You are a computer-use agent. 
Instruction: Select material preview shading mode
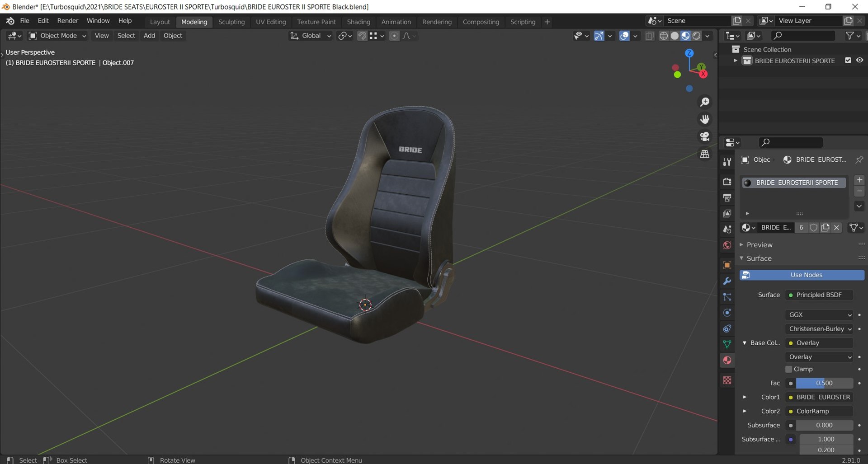[685, 36]
